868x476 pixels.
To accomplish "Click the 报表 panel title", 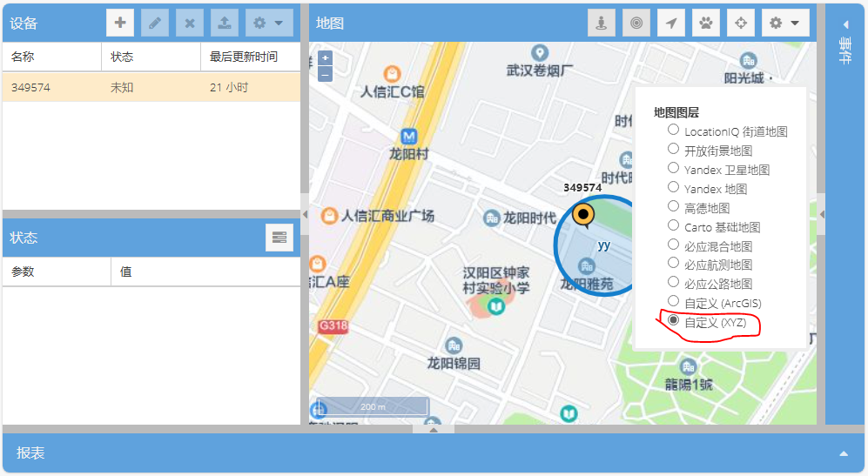I will point(30,453).
